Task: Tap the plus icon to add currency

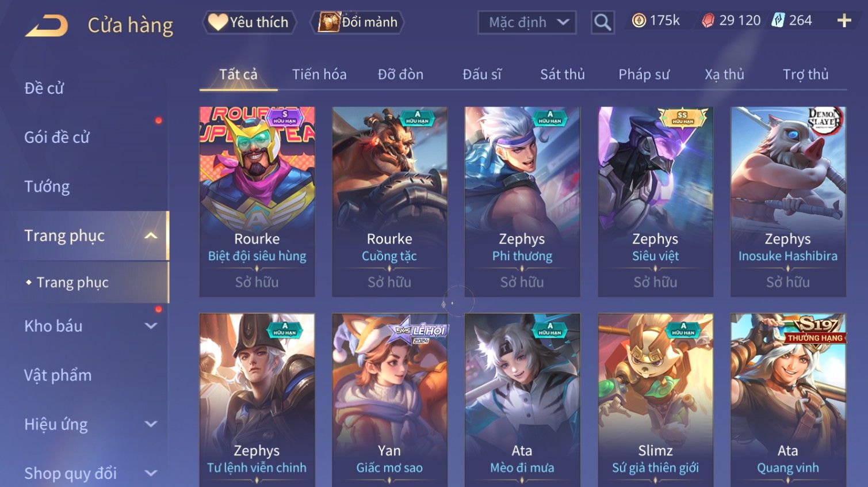Action: [844, 21]
